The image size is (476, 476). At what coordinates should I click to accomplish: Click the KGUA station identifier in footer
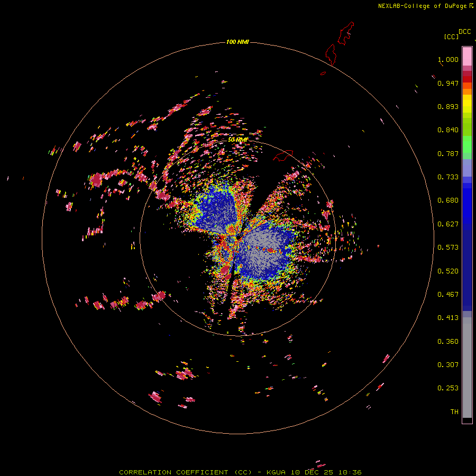276,472
